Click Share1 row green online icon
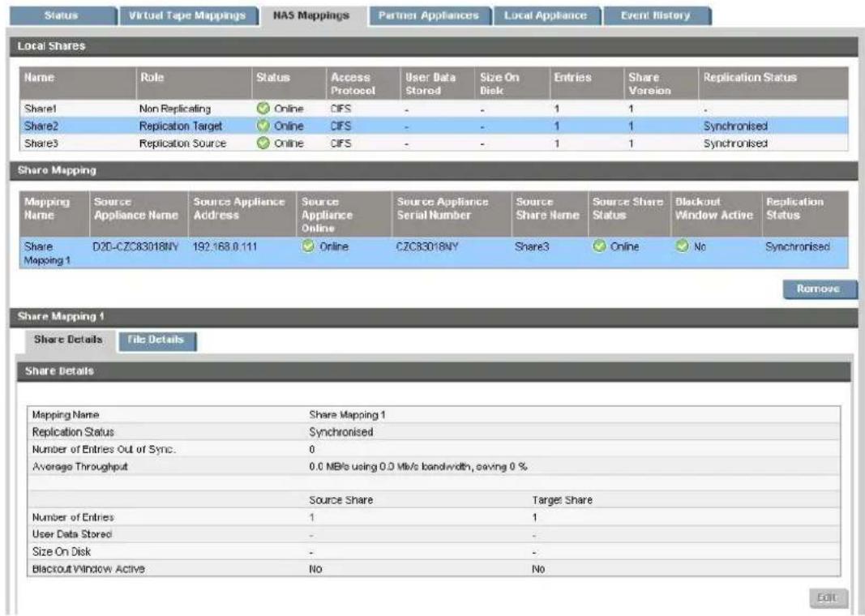Screen dimensions: 865x616 (263, 109)
